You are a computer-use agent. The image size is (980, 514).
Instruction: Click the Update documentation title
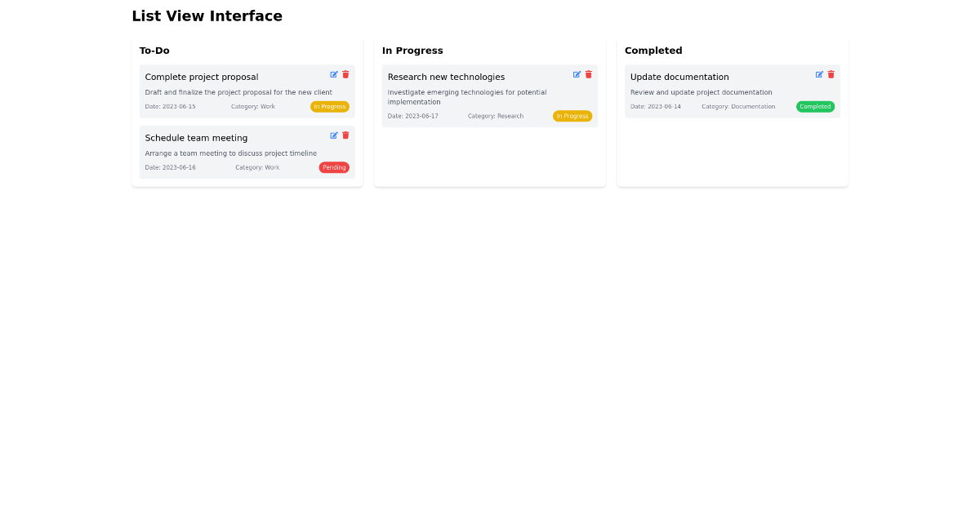(679, 77)
